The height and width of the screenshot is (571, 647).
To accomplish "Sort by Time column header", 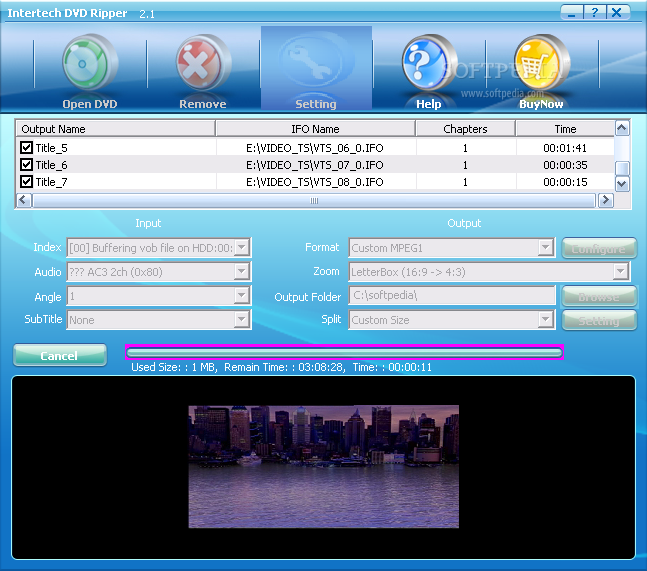I will (x=565, y=129).
